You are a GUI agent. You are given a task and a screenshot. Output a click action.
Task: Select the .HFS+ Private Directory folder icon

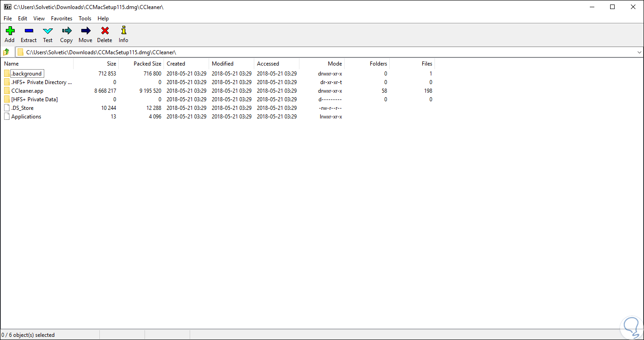pos(7,82)
